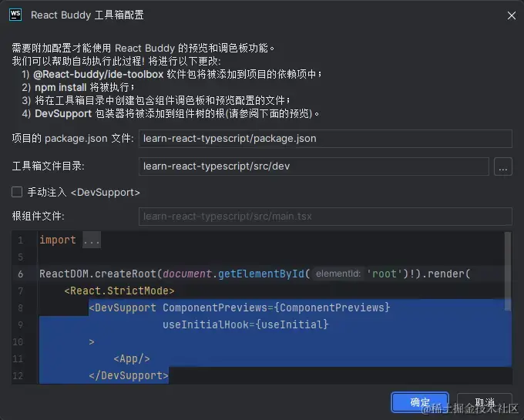Click the 'root' string in line 6

point(385,274)
